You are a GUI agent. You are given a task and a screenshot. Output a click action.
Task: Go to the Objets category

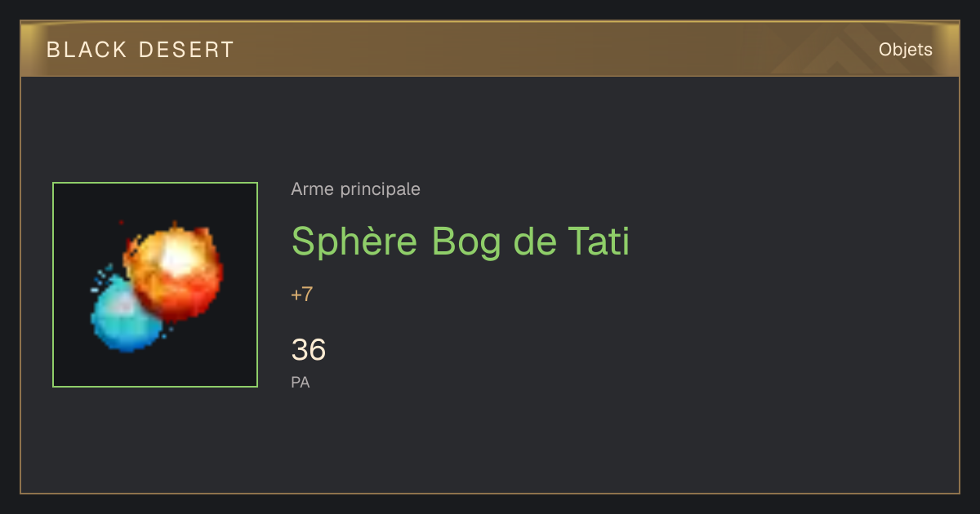pos(905,50)
